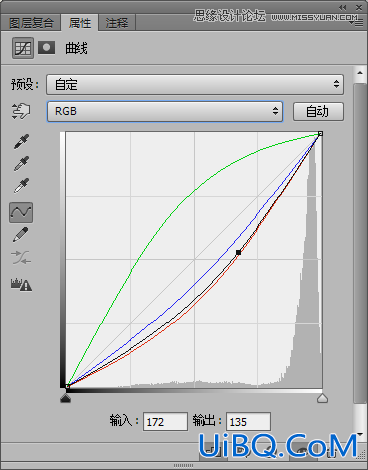The width and height of the screenshot is (368, 470).
Task: Click the 输出 field showing 135
Action: coord(248,422)
